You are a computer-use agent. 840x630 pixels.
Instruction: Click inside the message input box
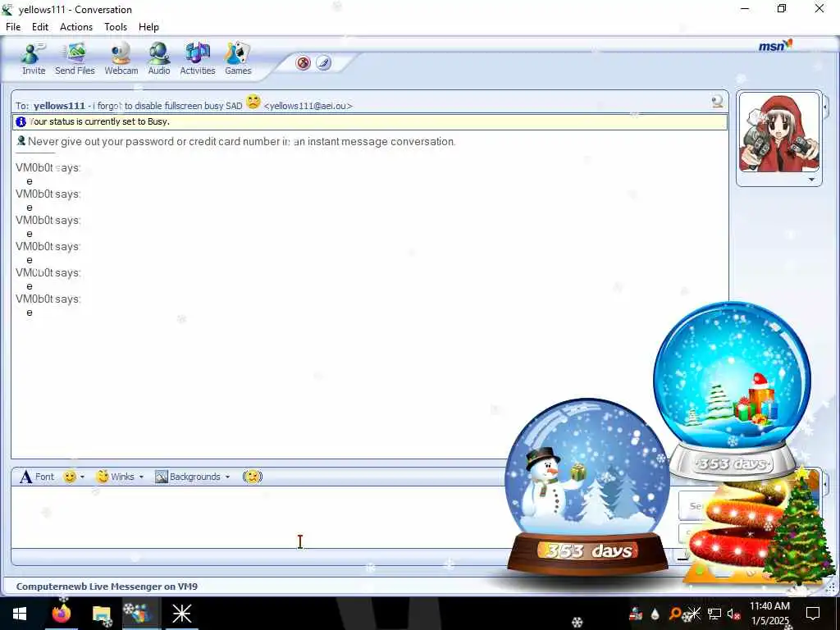pos(257,517)
